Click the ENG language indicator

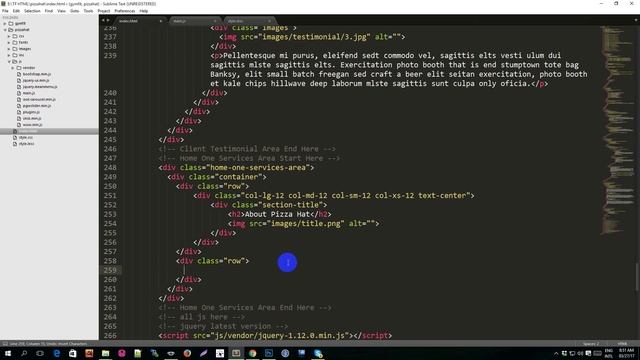coord(609,353)
